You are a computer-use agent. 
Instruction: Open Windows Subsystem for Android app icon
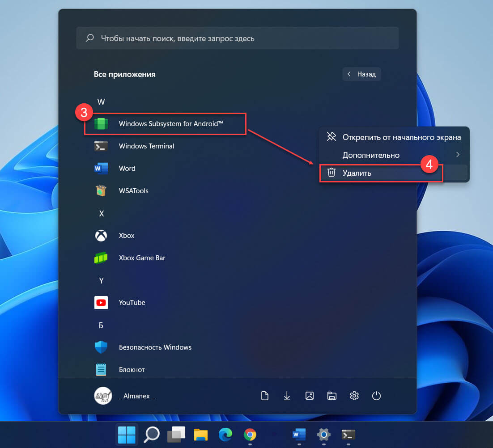101,124
